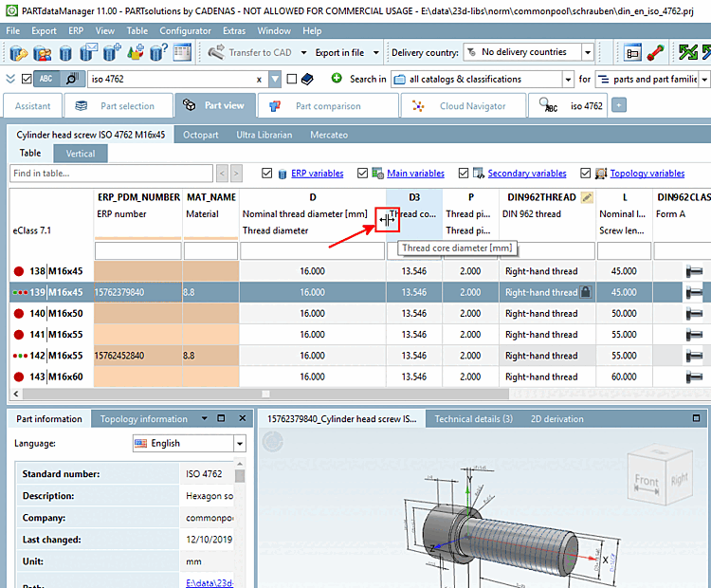711x588 pixels.
Task: Click the Main variables link
Action: [415, 174]
